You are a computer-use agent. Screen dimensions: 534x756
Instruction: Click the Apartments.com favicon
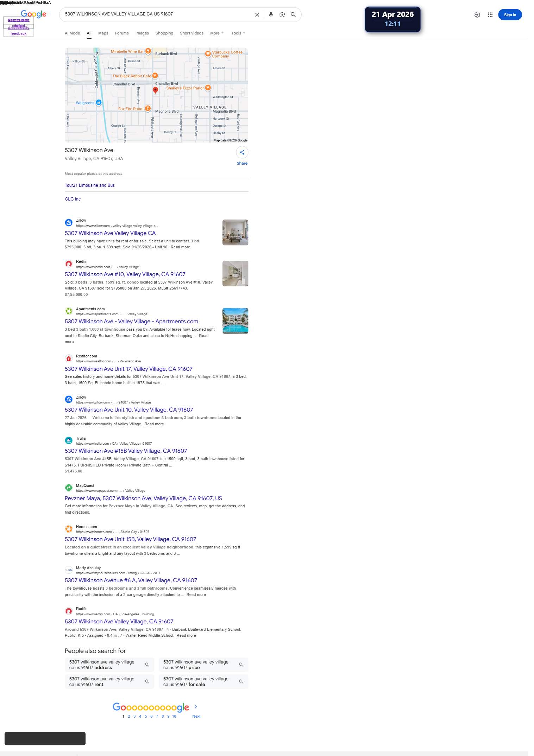click(69, 311)
